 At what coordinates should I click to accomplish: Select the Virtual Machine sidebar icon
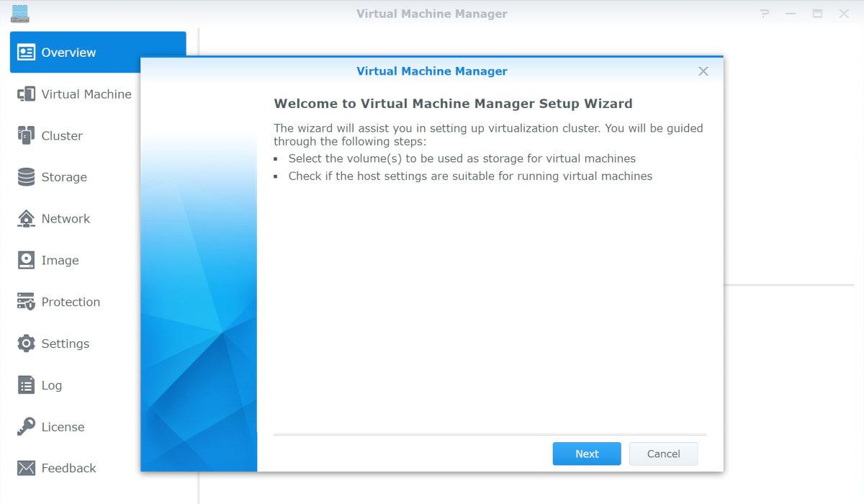pyautogui.click(x=26, y=94)
